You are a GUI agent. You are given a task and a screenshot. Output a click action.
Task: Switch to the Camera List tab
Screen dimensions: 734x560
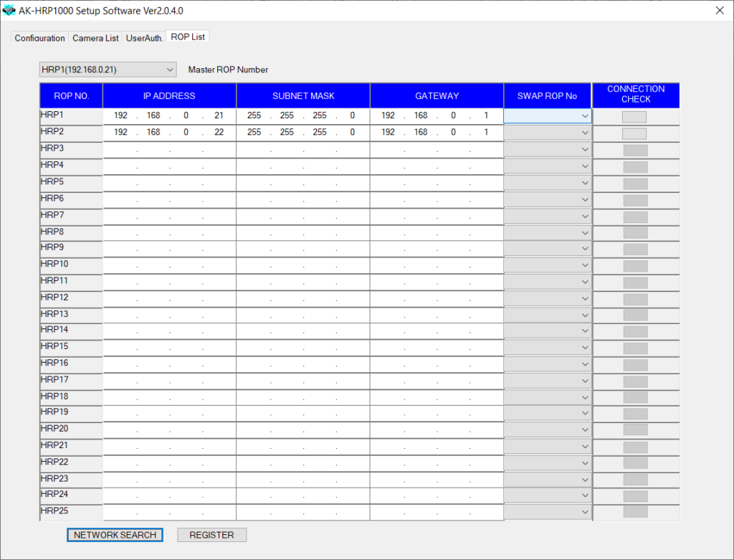95,38
